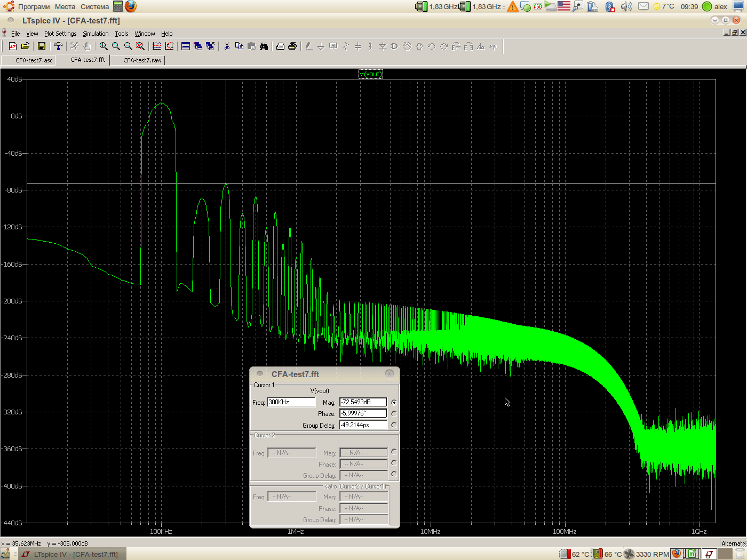Open the Места menu in top panel
The image size is (747, 560).
point(65,6)
